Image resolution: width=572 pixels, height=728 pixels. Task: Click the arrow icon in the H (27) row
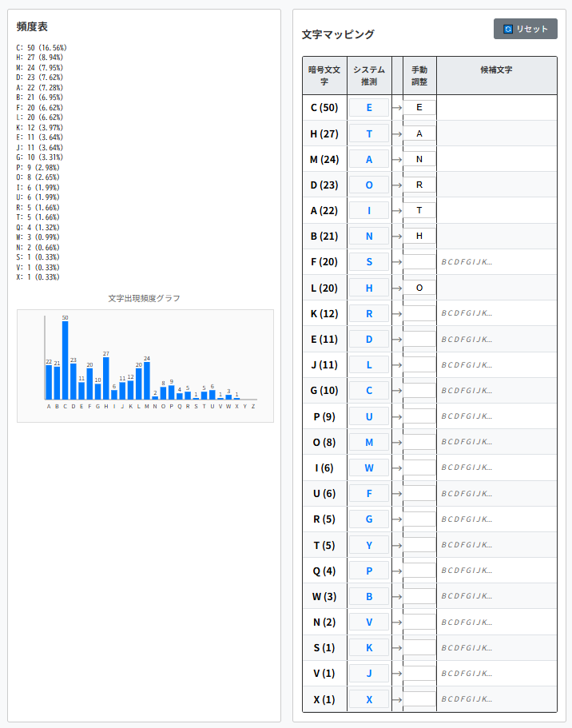coord(397,134)
